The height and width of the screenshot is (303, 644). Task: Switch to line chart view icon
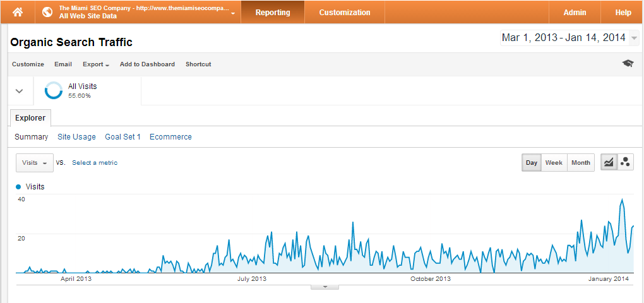coord(609,162)
